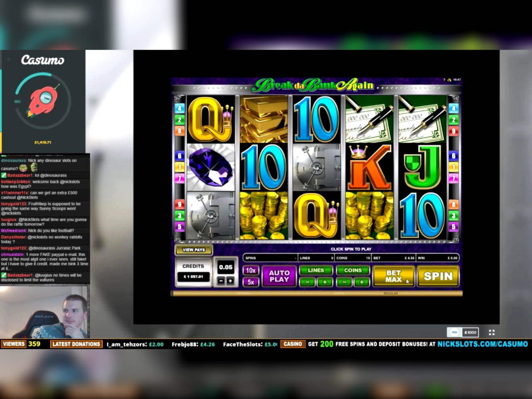Click the 0.05 coin size value
532x399 pixels.
[x=226, y=267]
